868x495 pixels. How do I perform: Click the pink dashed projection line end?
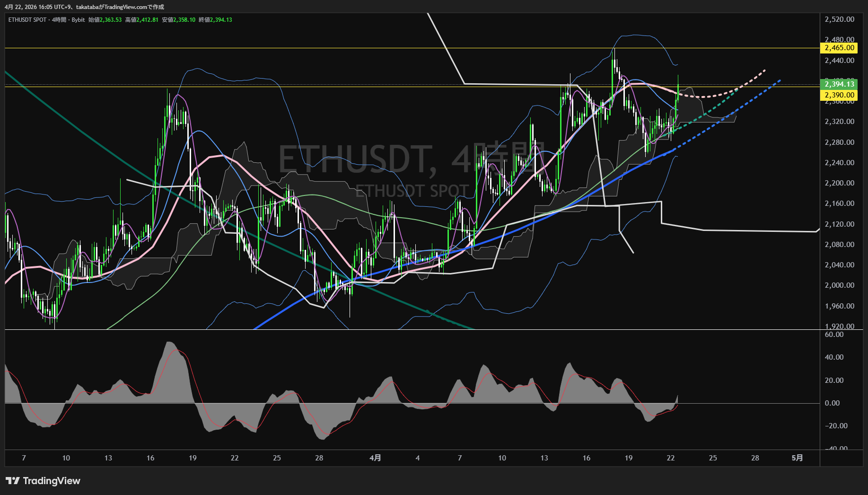[764, 71]
